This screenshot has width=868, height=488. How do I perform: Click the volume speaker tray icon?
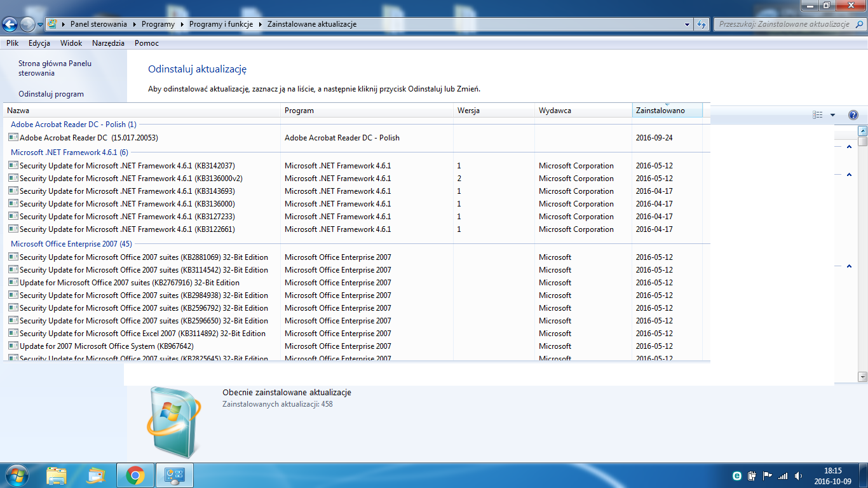pos(798,475)
